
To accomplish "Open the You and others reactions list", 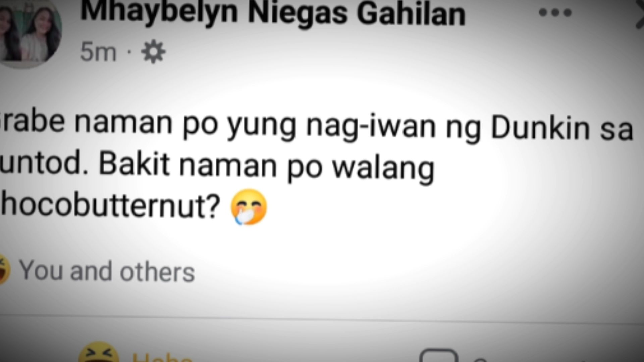I will [x=107, y=271].
